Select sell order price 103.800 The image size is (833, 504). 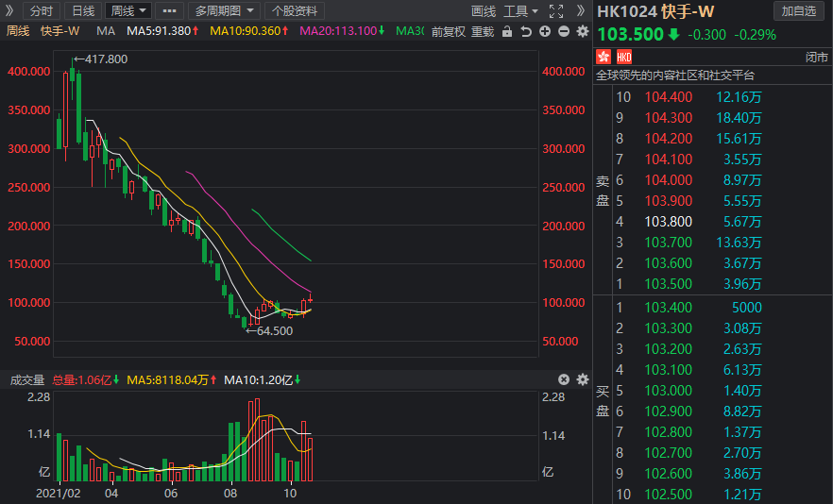click(x=669, y=222)
